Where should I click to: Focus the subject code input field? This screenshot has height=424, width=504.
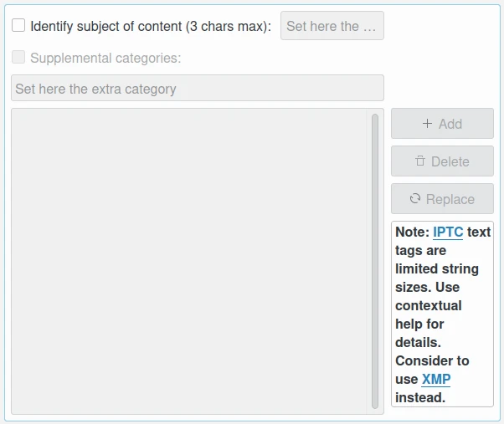[x=332, y=26]
